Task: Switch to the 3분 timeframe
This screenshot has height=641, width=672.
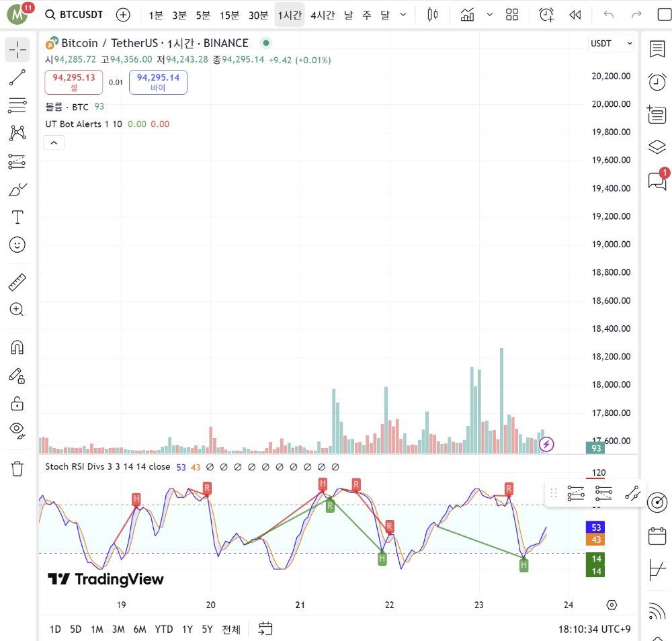Action: tap(179, 15)
